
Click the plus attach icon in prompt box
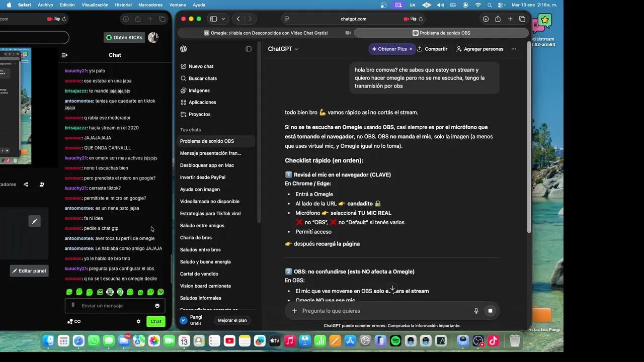point(294,311)
